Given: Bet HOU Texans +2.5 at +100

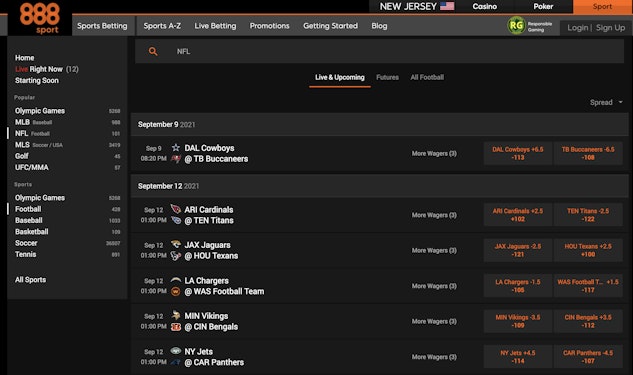Looking at the screenshot, I should point(588,250).
